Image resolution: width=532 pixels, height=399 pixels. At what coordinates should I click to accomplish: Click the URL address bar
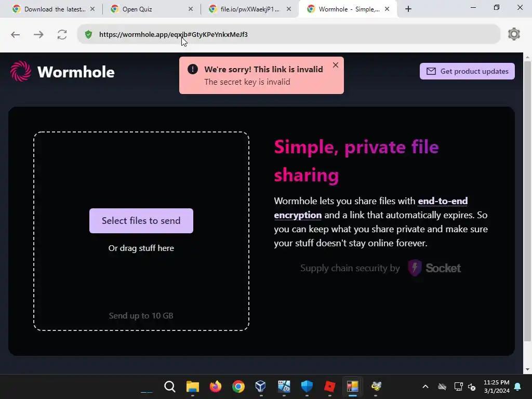288,34
